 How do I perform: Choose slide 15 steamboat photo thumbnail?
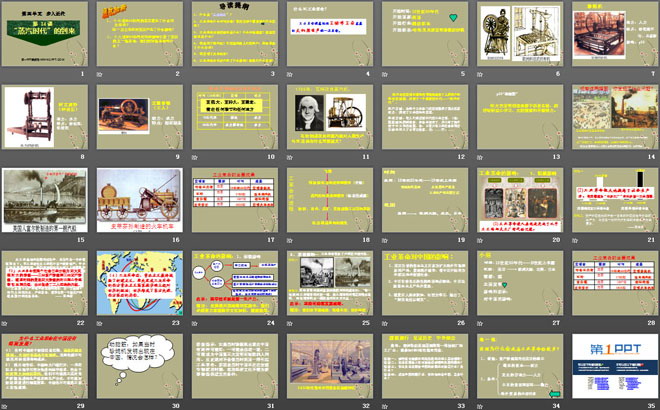(45, 200)
